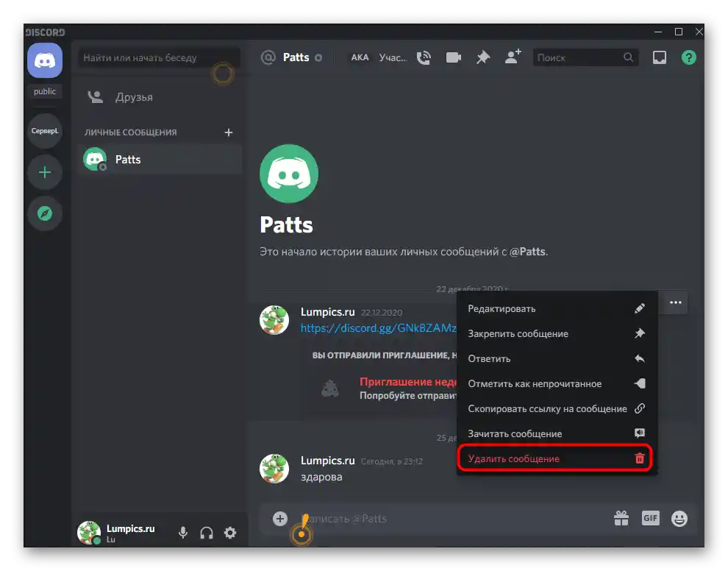Screen dimensions: 728x571
Task: Open server discovery compass icon
Action: point(45,213)
